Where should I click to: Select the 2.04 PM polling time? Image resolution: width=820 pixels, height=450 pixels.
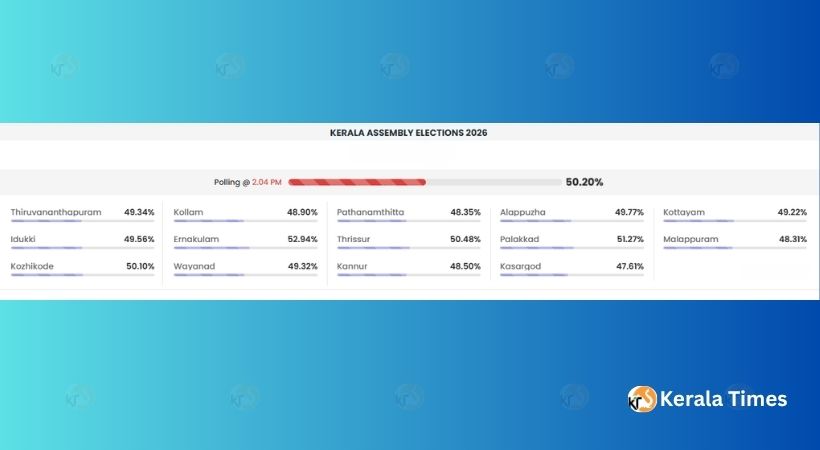(266, 182)
